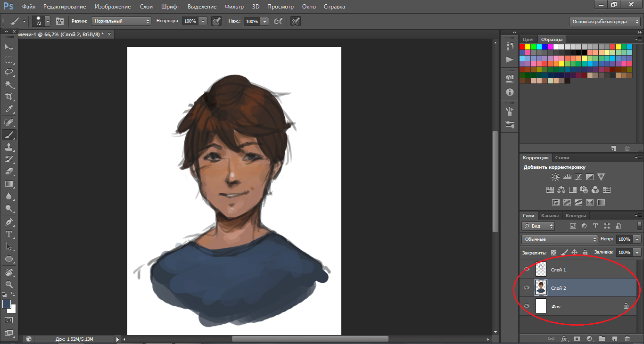Swap foreground and background colors arrow
644x344 pixels.
(13, 295)
